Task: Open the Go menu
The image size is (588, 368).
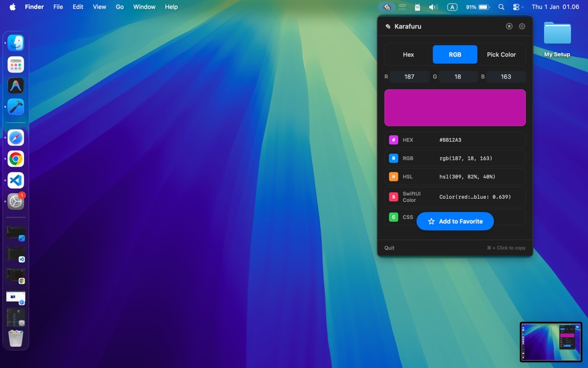Action: pyautogui.click(x=119, y=7)
